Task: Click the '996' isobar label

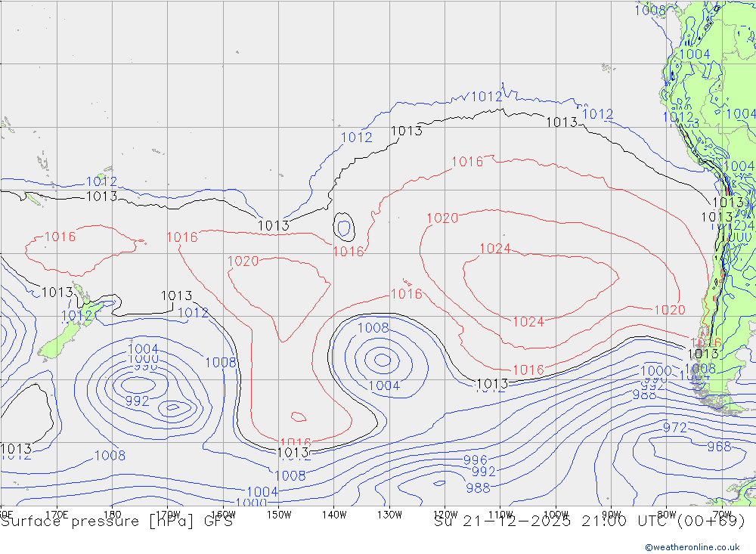Action: [476, 460]
